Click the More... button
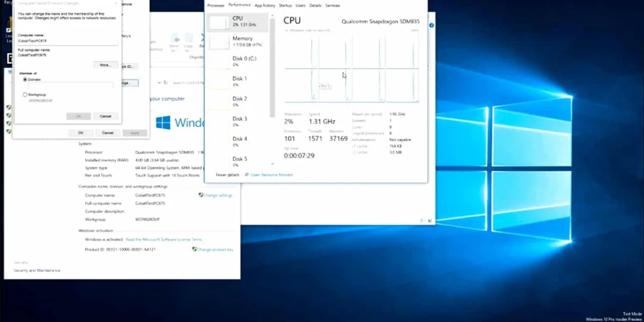The image size is (644, 322). coord(105,65)
